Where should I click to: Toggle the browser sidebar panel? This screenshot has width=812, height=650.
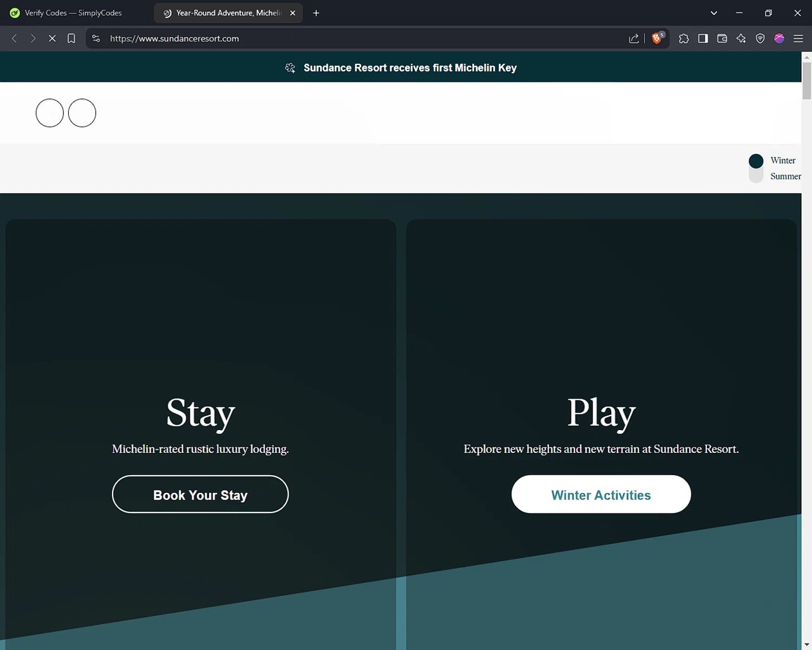tap(703, 38)
